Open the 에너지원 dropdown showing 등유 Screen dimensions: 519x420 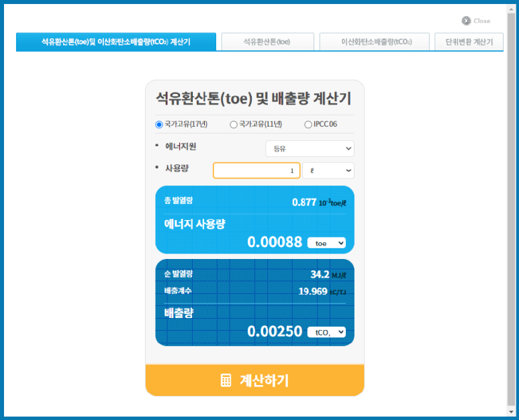(x=310, y=148)
